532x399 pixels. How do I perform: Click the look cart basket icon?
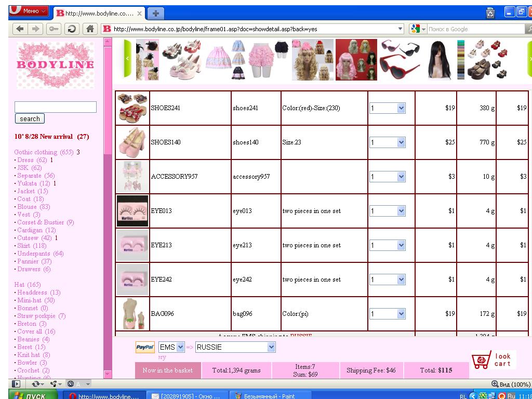tap(481, 360)
